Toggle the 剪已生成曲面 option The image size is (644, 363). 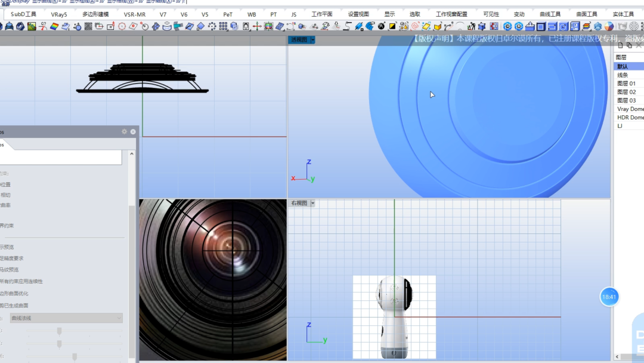[14, 306]
